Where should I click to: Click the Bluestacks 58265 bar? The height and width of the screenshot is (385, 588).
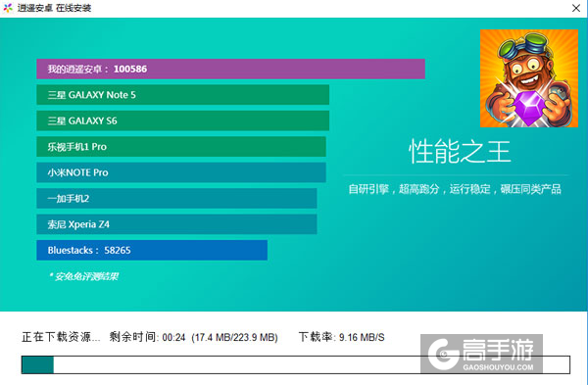point(152,250)
